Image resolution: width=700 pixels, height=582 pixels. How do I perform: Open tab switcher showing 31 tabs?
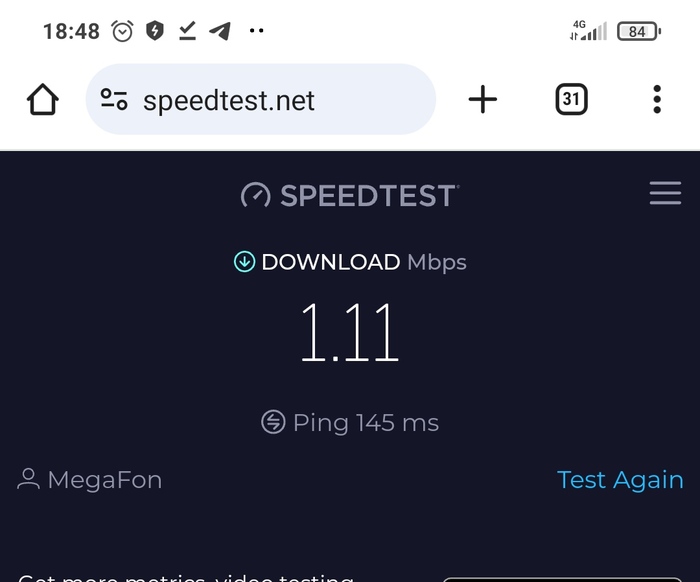(x=571, y=99)
